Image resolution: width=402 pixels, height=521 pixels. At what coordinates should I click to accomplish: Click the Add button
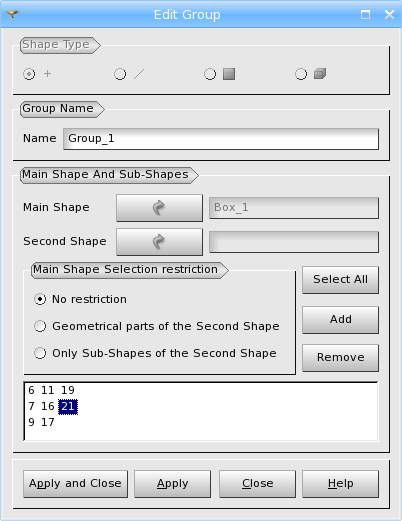340,320
